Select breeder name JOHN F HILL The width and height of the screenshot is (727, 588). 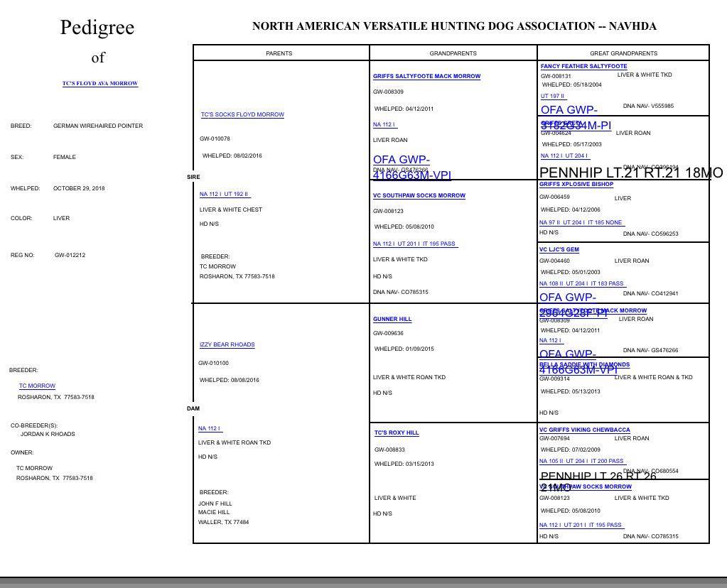click(x=215, y=503)
